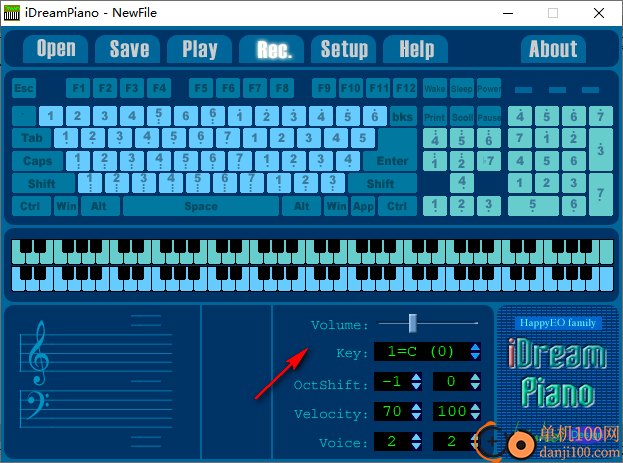The height and width of the screenshot is (463, 623).
Task: Click the Caps key
Action: pyautogui.click(x=38, y=161)
